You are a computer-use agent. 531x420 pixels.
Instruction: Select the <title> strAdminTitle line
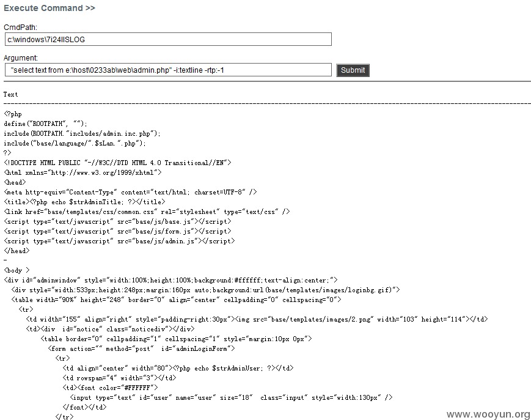click(85, 202)
